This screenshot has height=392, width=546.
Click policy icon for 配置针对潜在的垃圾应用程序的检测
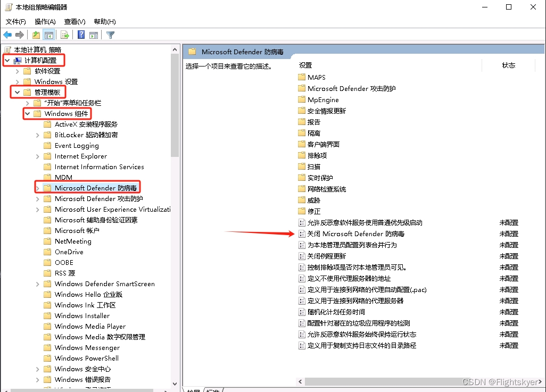tap(302, 323)
